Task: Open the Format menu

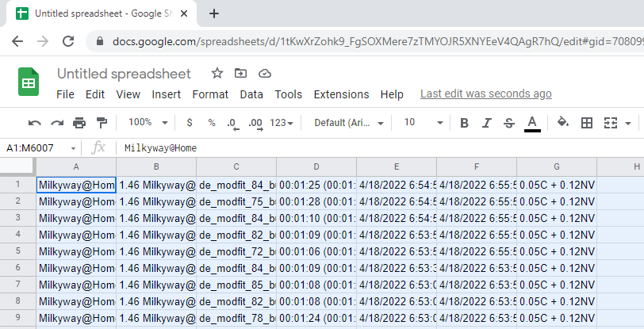Action: (x=210, y=94)
